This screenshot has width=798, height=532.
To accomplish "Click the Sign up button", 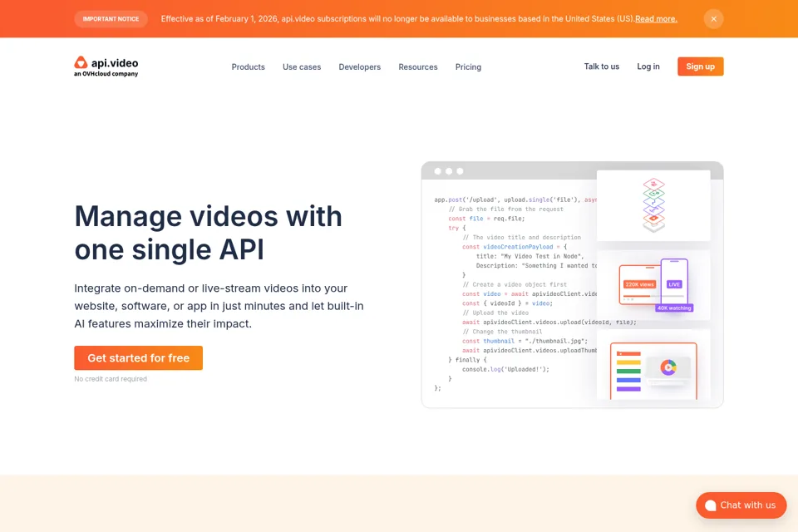I will point(700,66).
